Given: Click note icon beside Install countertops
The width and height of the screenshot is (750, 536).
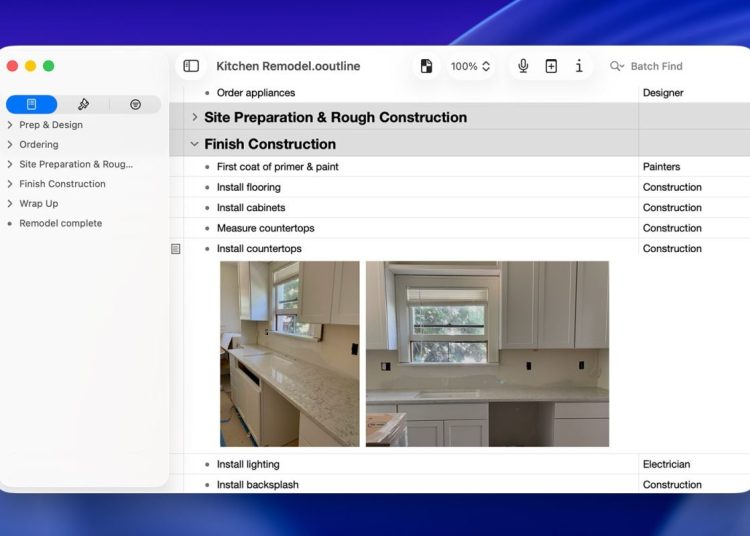Looking at the screenshot, I should [176, 249].
